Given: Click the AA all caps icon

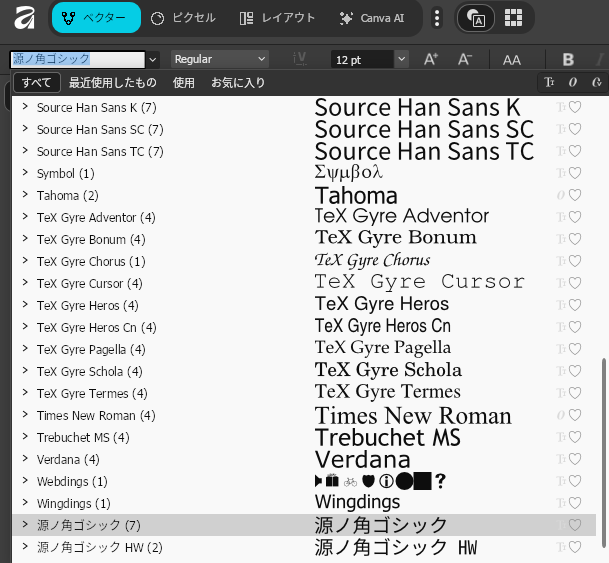Looking at the screenshot, I should pyautogui.click(x=512, y=60).
